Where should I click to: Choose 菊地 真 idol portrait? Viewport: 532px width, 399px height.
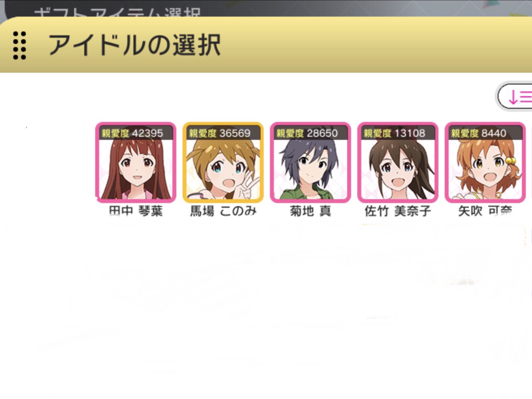point(310,162)
